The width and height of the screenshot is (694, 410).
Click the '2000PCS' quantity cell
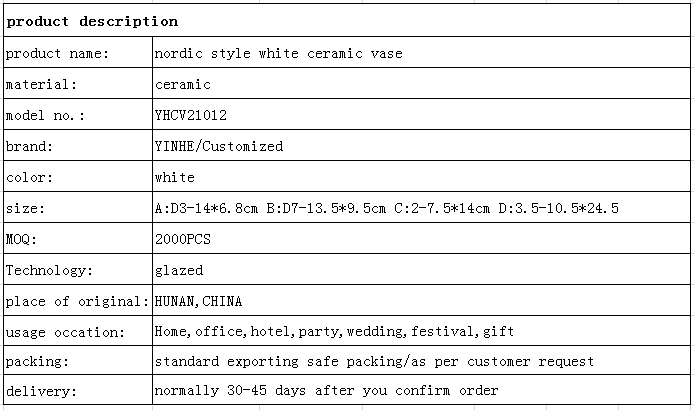(421, 238)
